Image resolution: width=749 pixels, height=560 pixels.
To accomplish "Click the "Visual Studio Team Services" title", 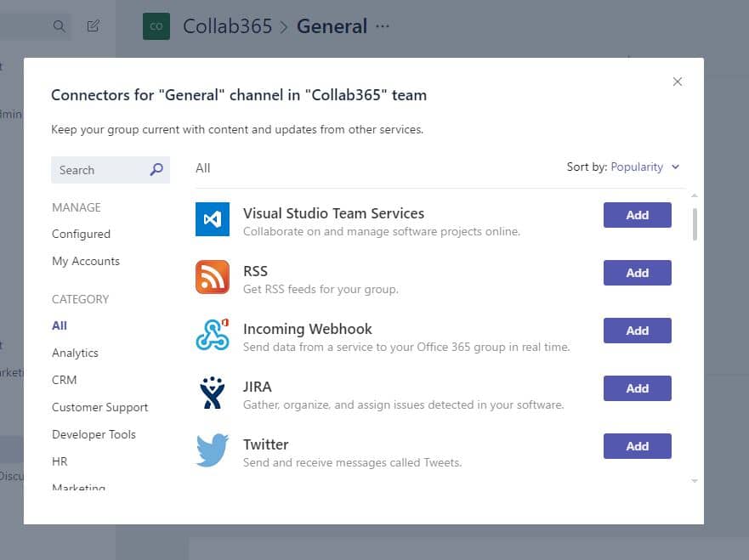I will pyautogui.click(x=333, y=213).
